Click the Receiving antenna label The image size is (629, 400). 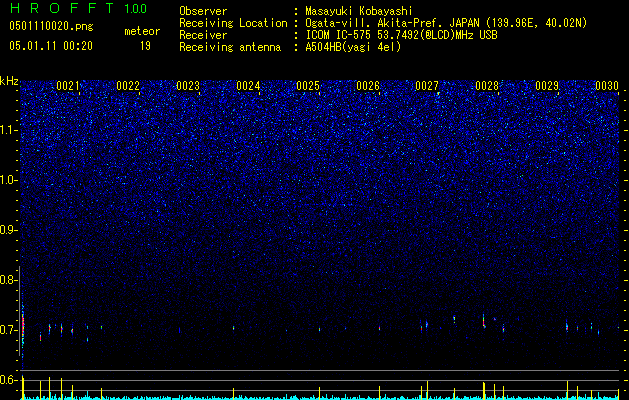230,47
